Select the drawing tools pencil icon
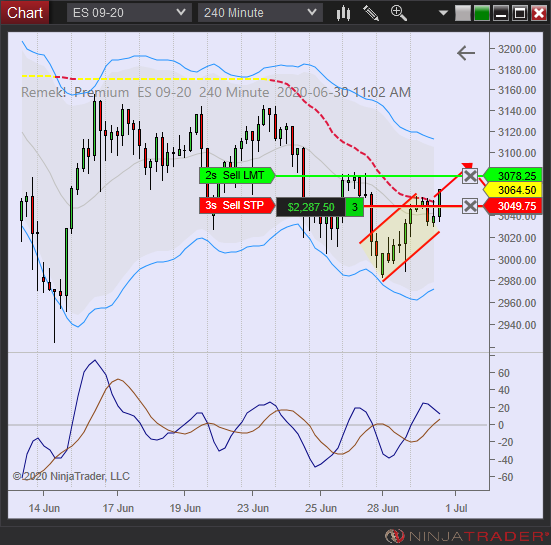Viewport: 551px width, 545px height. pos(370,13)
